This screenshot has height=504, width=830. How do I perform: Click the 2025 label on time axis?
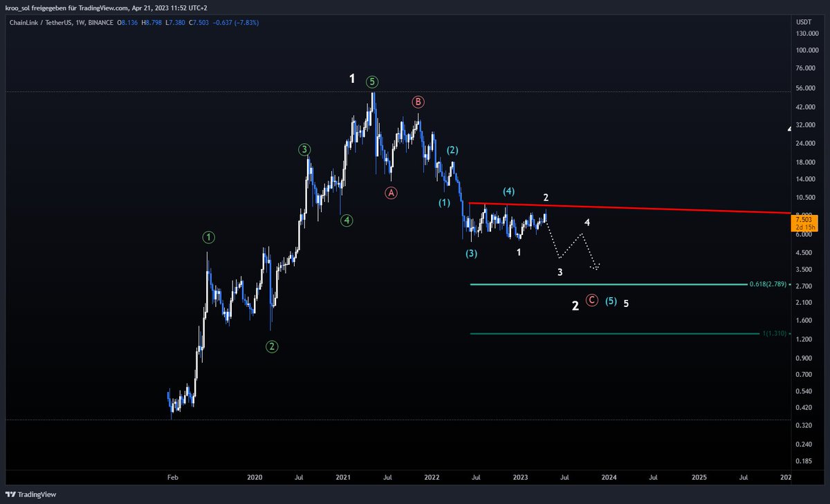pos(699,477)
